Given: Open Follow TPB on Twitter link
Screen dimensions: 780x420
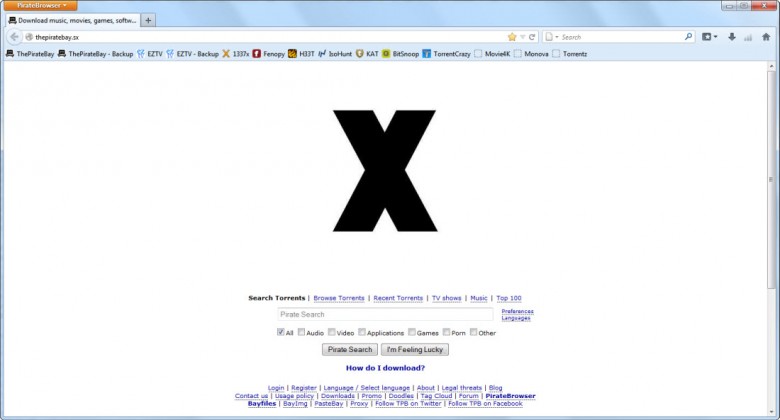Looking at the screenshot, I should tap(408, 404).
